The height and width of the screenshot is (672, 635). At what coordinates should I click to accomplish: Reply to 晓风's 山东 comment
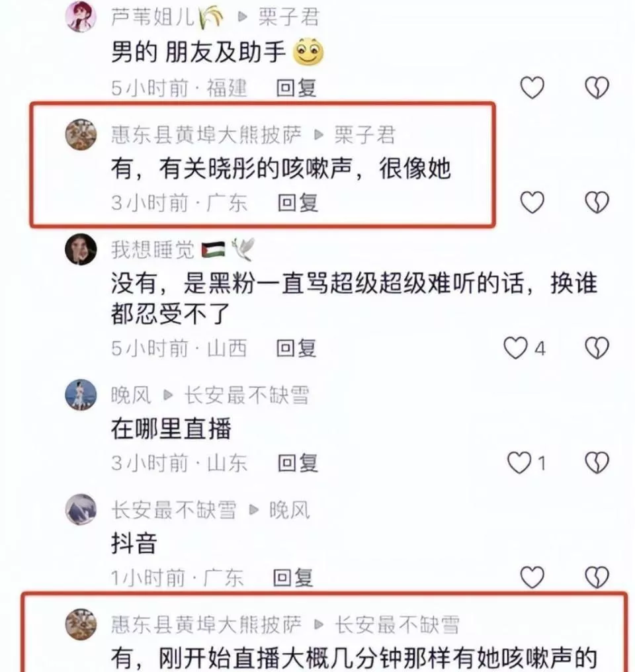point(298,463)
